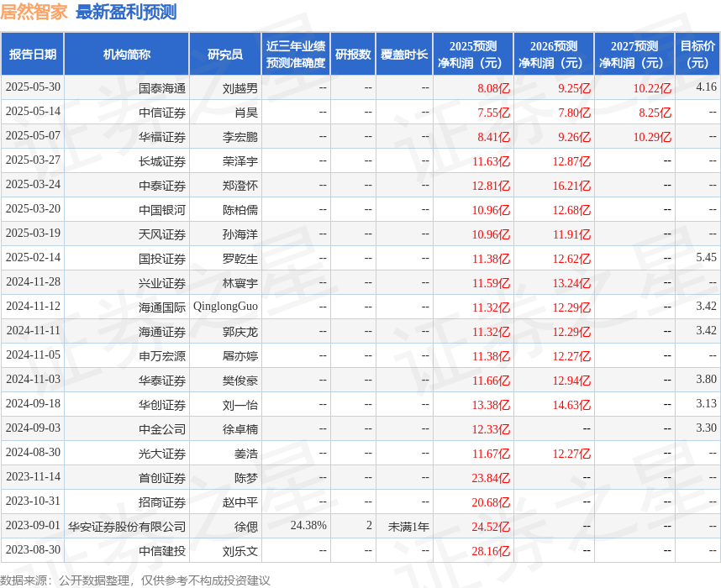Sort by the 机构简称 column header
Viewport: 721px width, 588px height.
coord(124,53)
